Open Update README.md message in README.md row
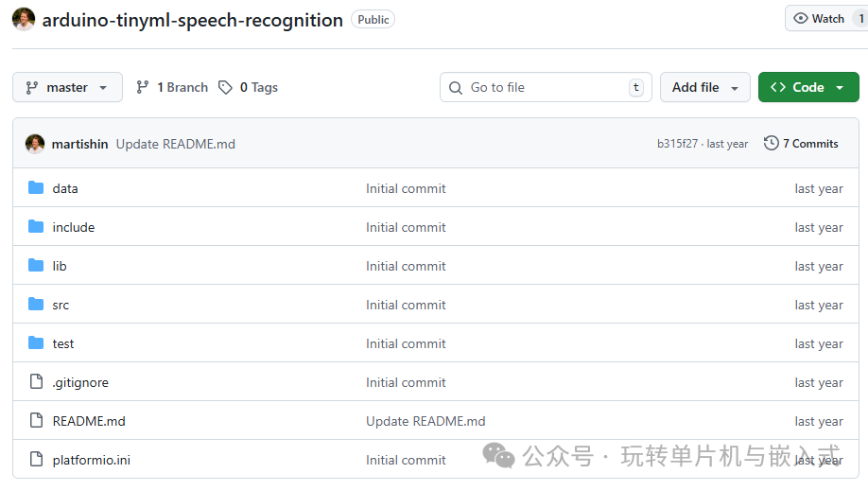The height and width of the screenshot is (491, 868). click(425, 421)
